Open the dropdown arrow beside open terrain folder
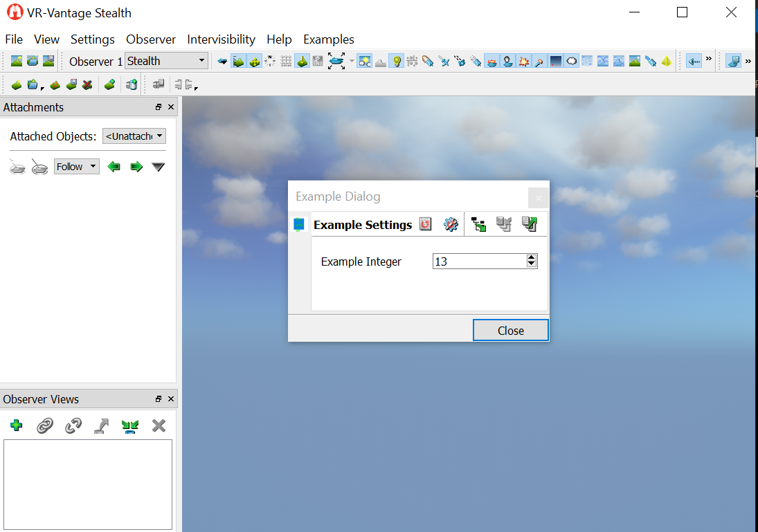The image size is (758, 532). (x=42, y=88)
